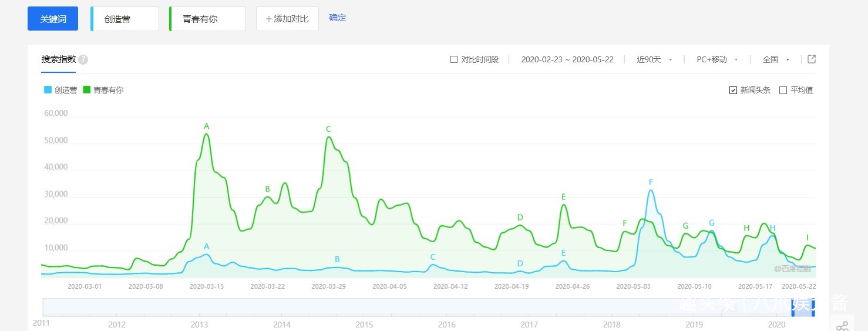Click the green 青春有你 legend square

[87, 90]
